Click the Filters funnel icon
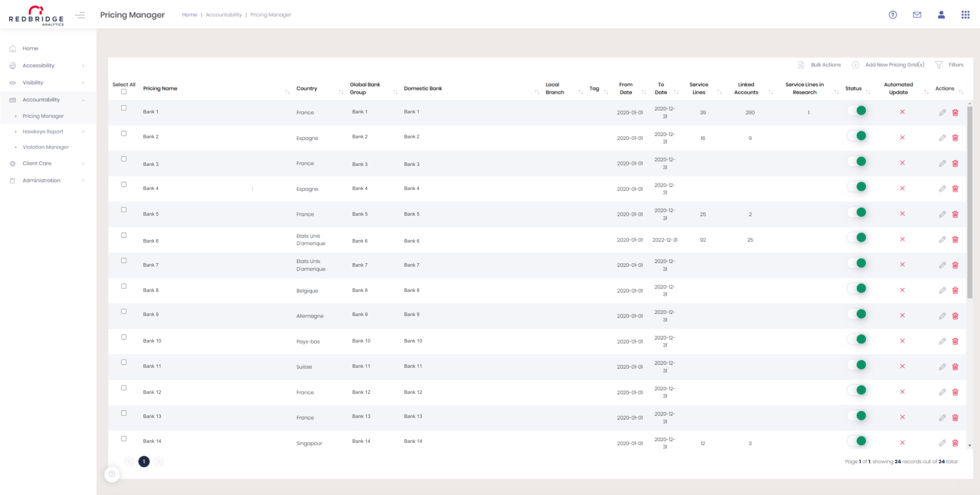 939,65
